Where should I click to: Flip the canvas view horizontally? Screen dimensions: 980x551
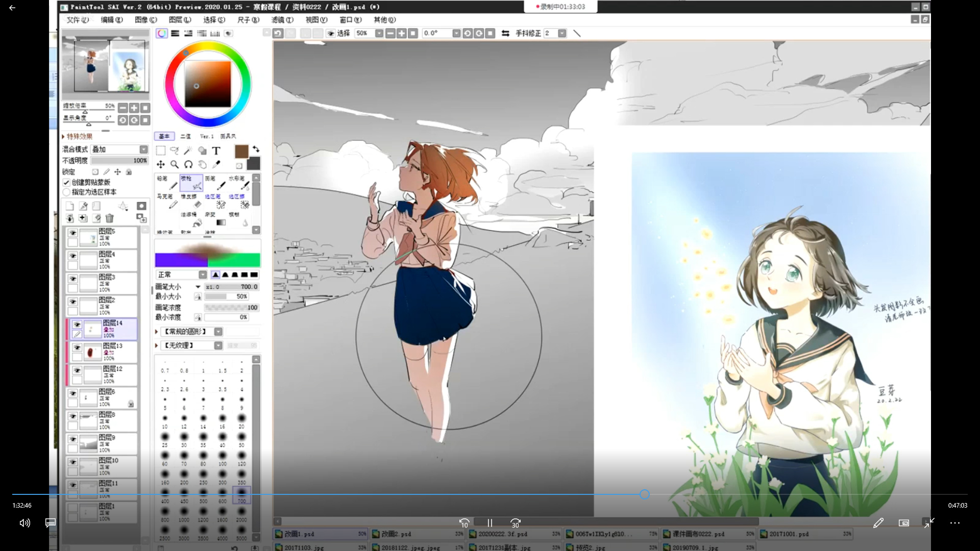click(x=505, y=33)
